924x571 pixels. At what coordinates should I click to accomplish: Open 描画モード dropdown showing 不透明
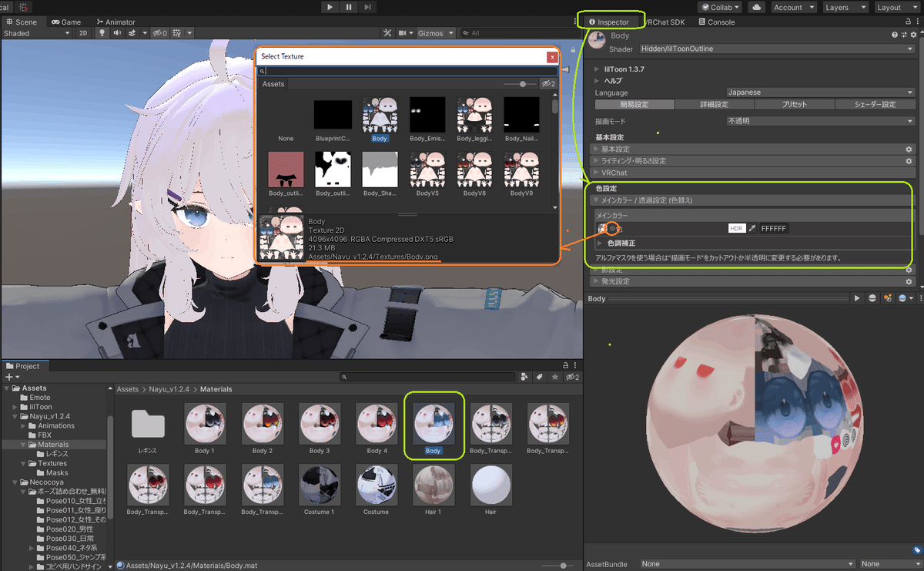click(x=819, y=121)
